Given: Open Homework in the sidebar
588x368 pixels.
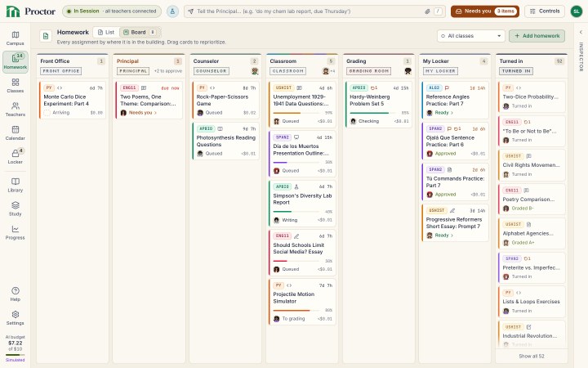Looking at the screenshot, I should tap(15, 61).
